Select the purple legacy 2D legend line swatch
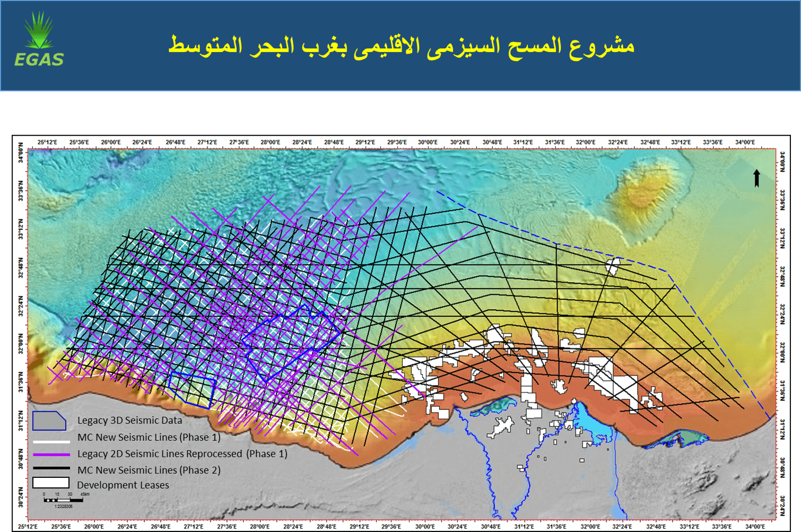The image size is (801, 532). (x=51, y=455)
